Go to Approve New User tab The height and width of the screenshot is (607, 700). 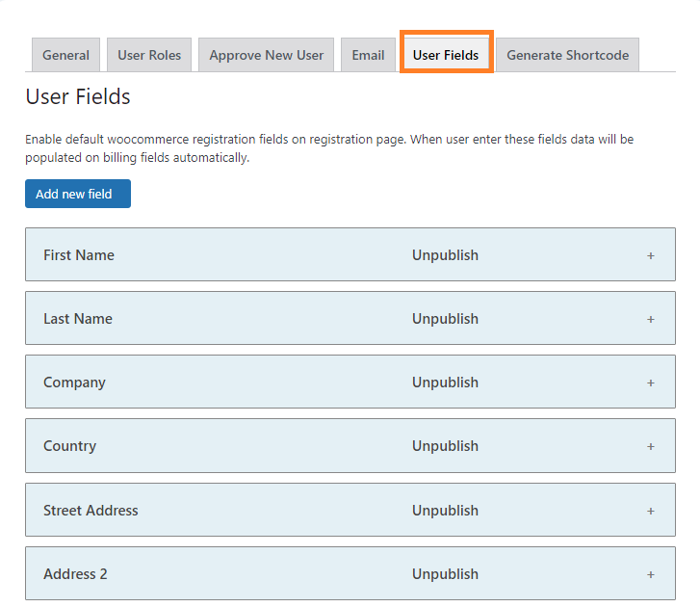(266, 55)
